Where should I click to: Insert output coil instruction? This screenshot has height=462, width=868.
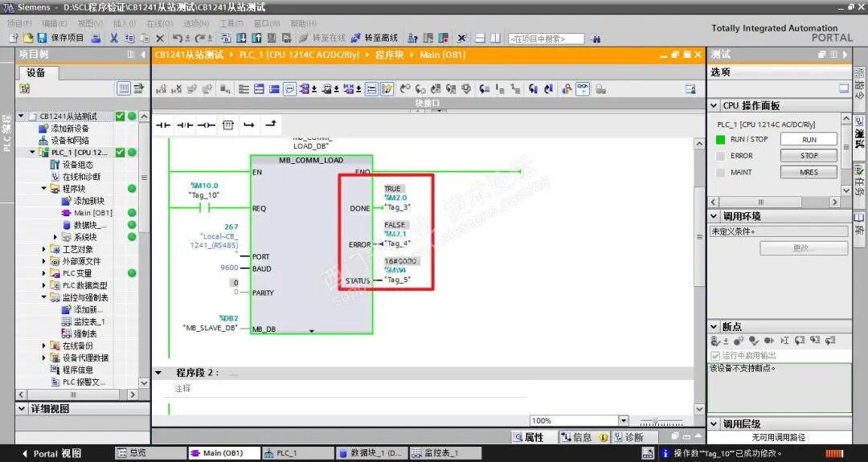tap(207, 125)
